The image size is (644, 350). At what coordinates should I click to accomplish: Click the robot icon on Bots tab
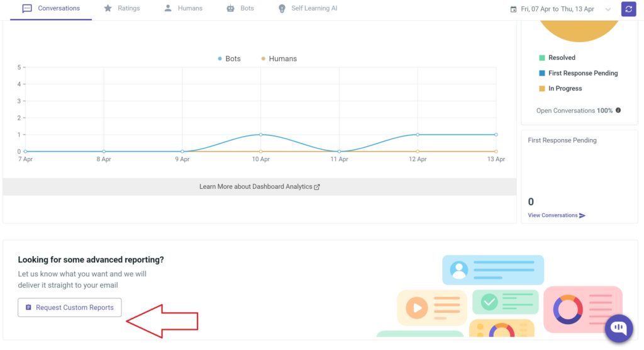pos(230,8)
